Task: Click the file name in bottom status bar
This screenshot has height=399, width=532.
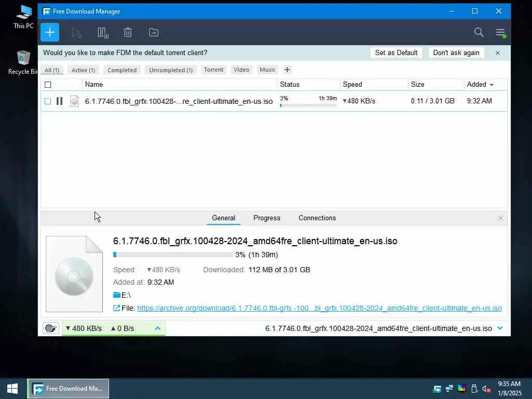Action: pos(378,328)
